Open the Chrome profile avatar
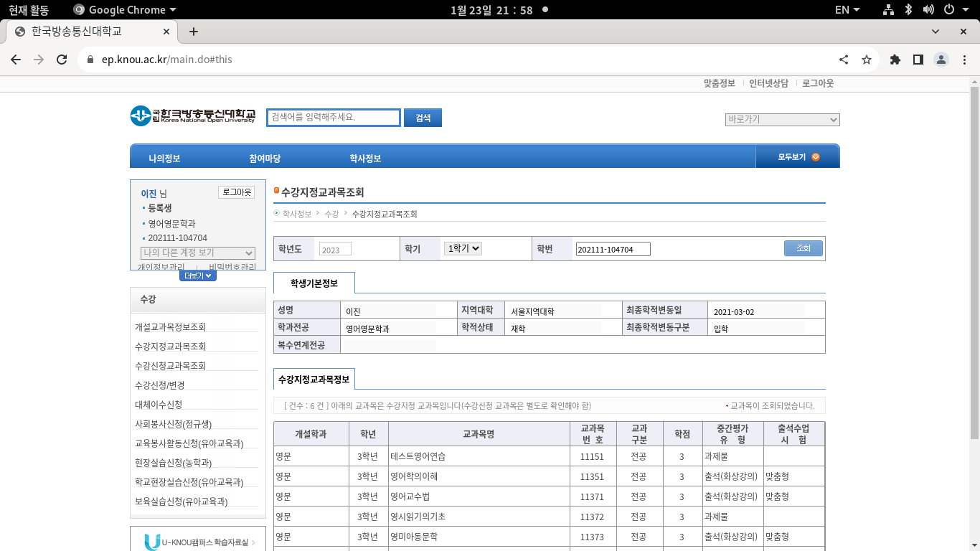This screenshot has height=551, width=980. 941,60
